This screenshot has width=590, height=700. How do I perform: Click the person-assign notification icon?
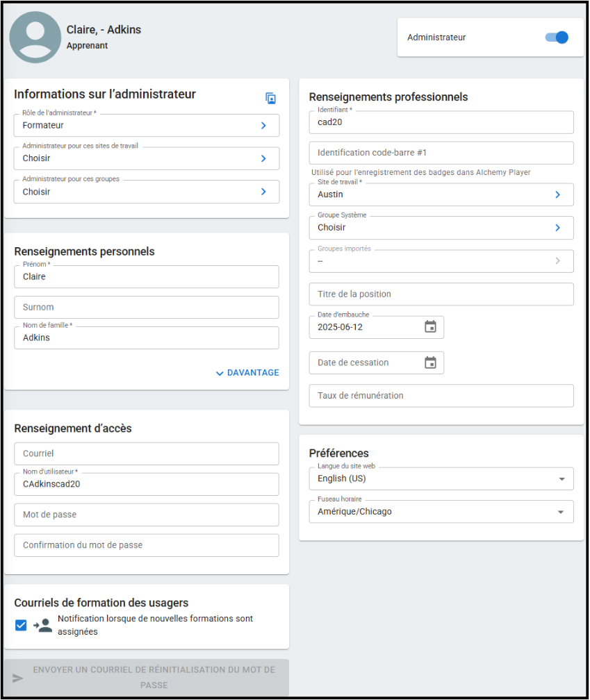pos(43,625)
